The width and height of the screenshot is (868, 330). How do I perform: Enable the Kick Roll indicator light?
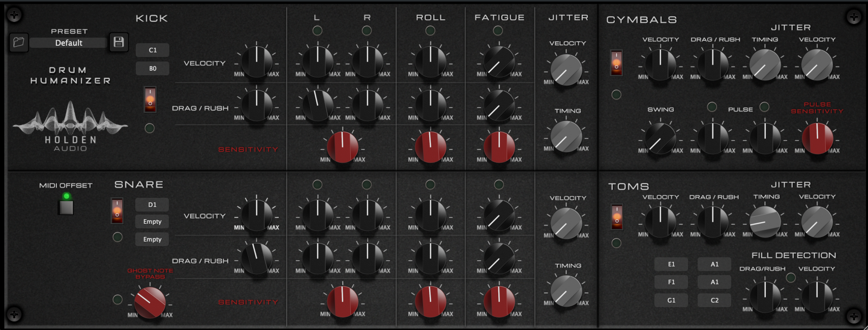tap(430, 31)
